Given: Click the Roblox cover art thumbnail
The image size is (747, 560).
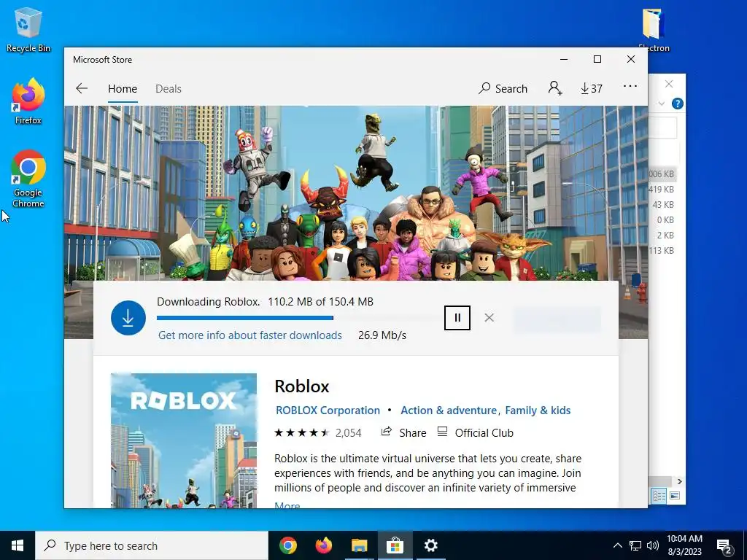Looking at the screenshot, I should 183,440.
